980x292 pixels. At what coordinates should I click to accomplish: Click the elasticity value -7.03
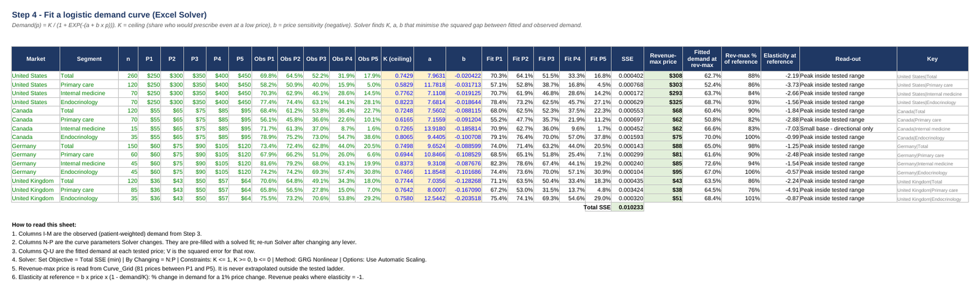[780, 129]
